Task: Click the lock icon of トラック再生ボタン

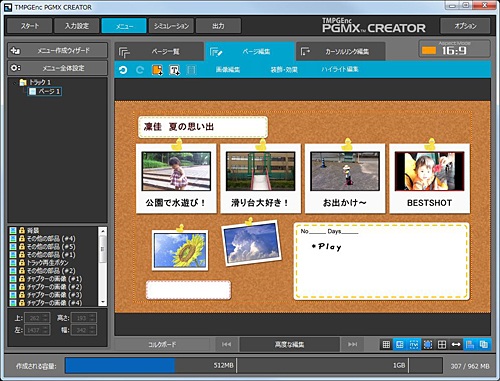Action: pos(22,262)
